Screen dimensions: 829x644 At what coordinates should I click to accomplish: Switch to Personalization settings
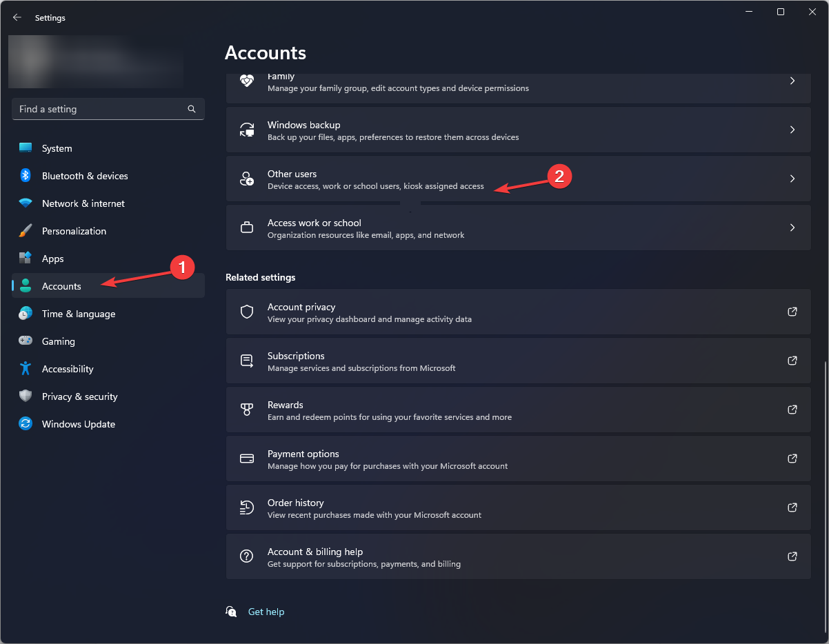point(108,231)
